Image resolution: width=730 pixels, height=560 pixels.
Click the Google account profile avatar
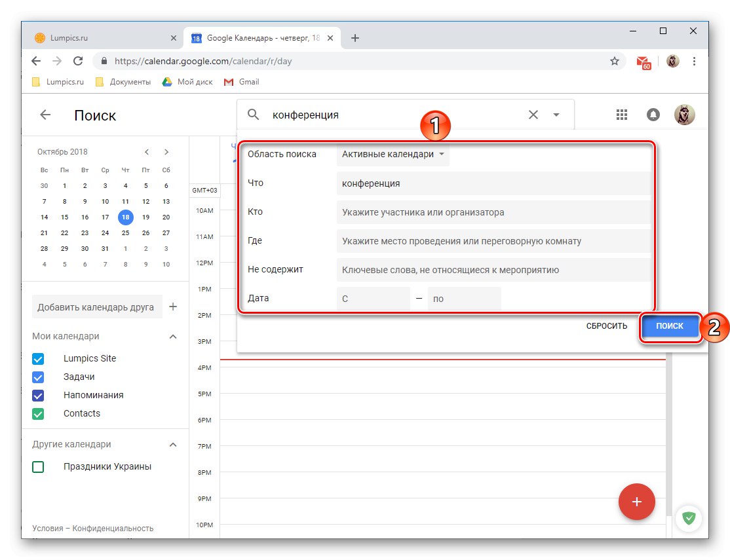pyautogui.click(x=685, y=114)
